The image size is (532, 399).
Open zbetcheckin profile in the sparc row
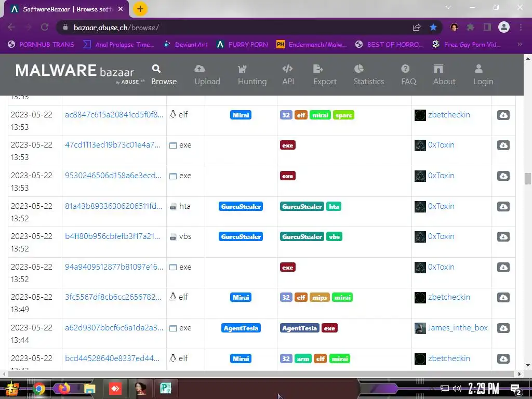449,115
